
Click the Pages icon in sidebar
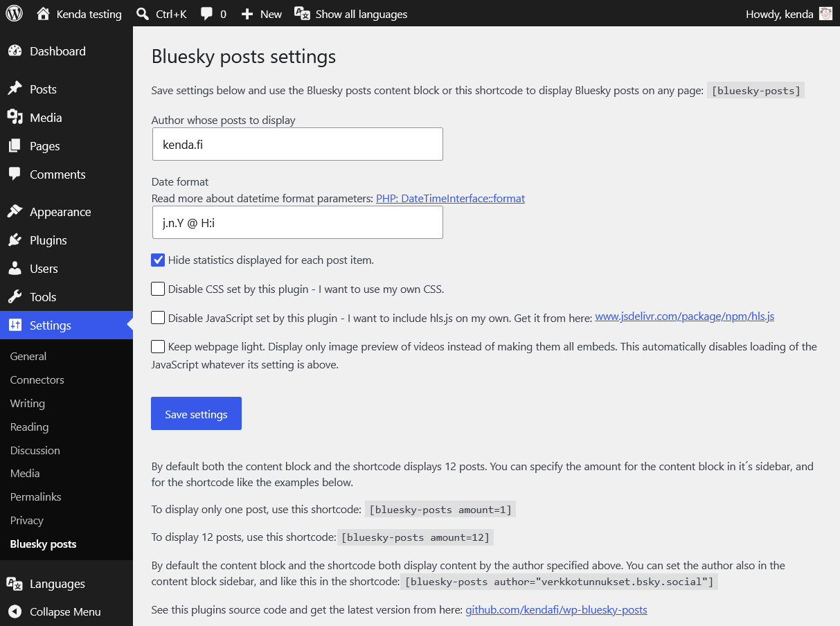15,145
